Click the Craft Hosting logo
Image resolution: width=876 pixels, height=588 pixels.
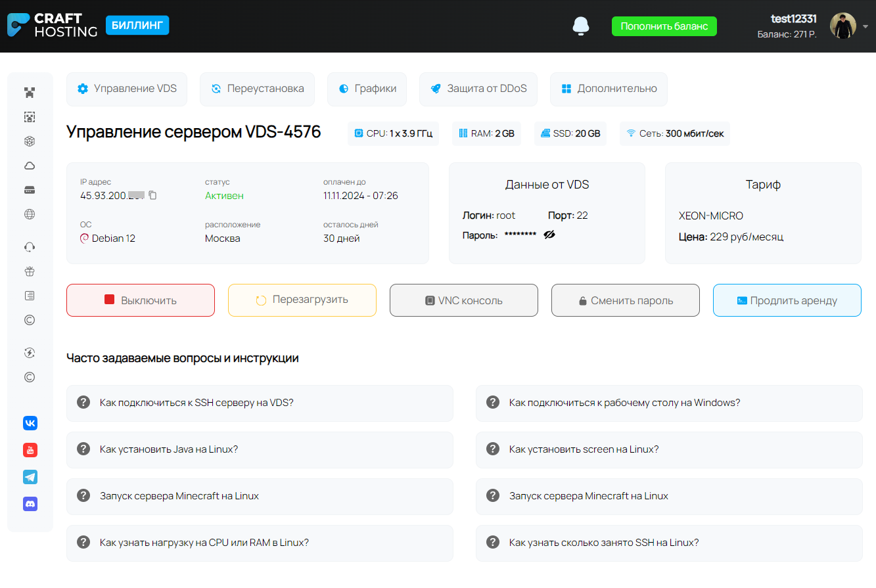click(52, 25)
